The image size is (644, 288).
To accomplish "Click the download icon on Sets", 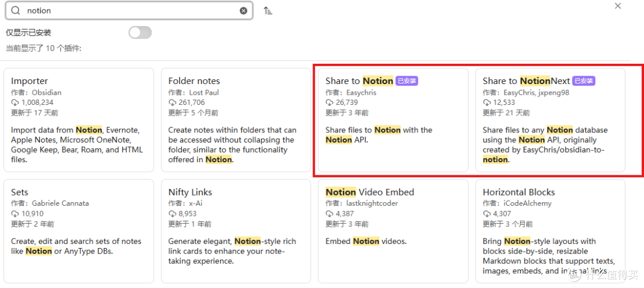I will pyautogui.click(x=15, y=214).
